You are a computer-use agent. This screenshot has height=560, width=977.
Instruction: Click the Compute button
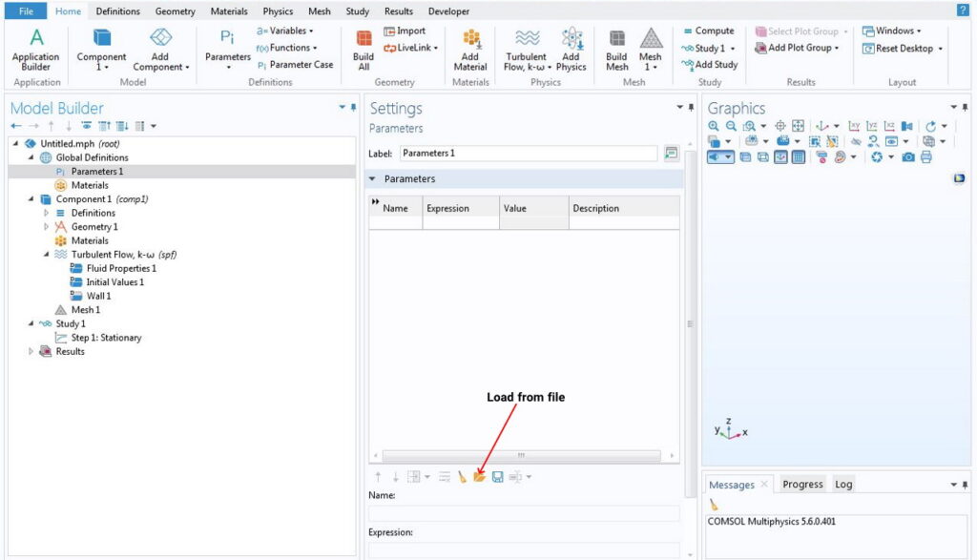tap(708, 31)
